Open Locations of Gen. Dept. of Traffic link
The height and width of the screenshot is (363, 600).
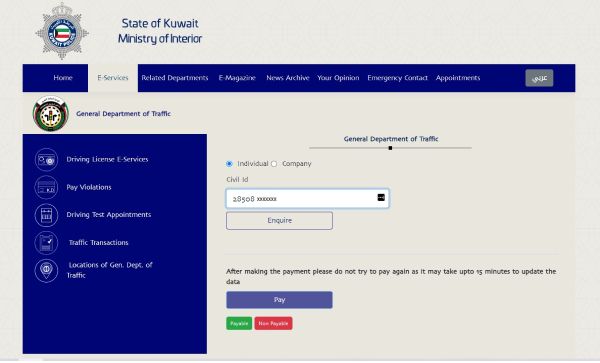tap(109, 270)
